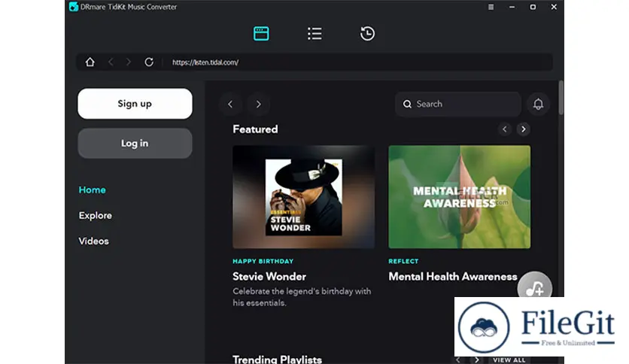This screenshot has height=364, width=629.
Task: Click the DRmare app logo in title bar
Action: click(74, 7)
